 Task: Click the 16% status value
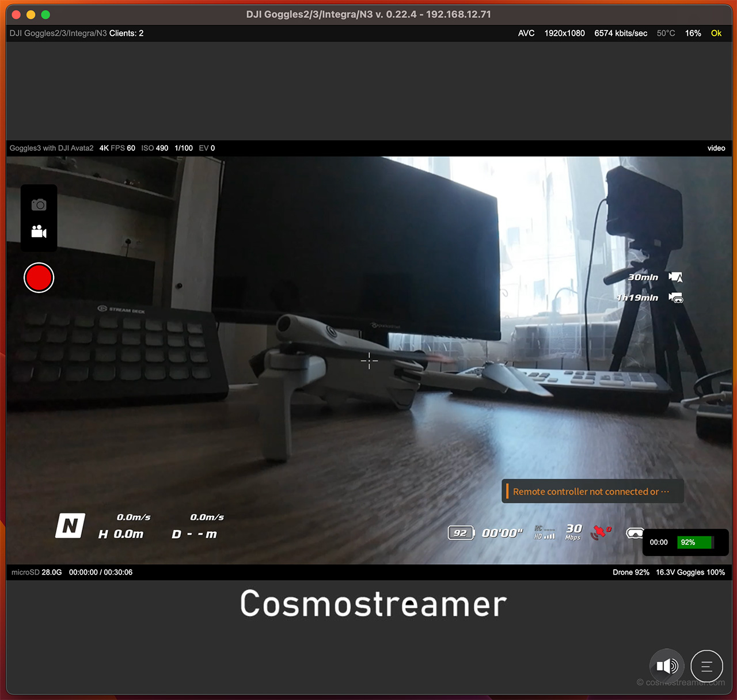693,33
